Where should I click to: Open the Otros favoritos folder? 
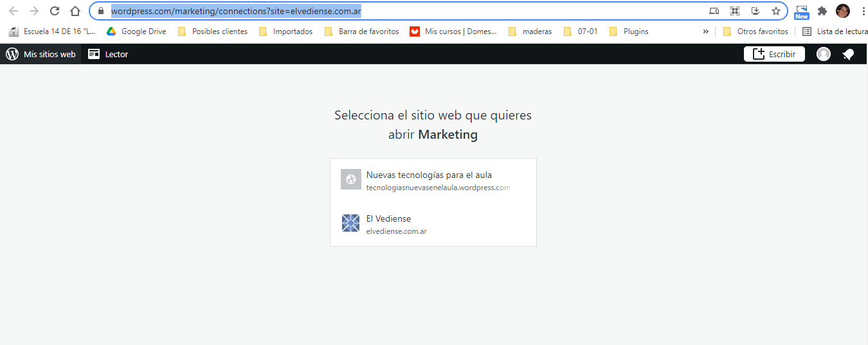(x=755, y=31)
